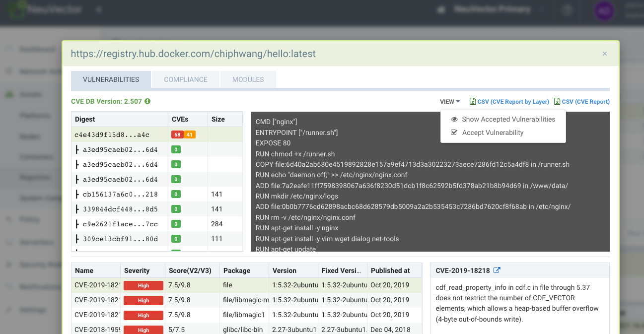Viewport: 644px width, 334px height.
Task: Select layer c9e2621f1ace...7cc in tree
Action: coord(120,224)
